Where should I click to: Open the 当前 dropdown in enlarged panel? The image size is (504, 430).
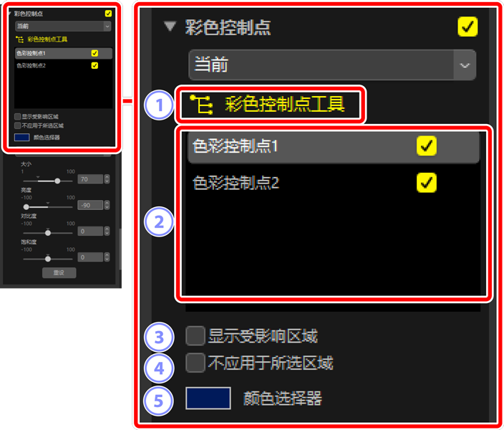pos(332,64)
